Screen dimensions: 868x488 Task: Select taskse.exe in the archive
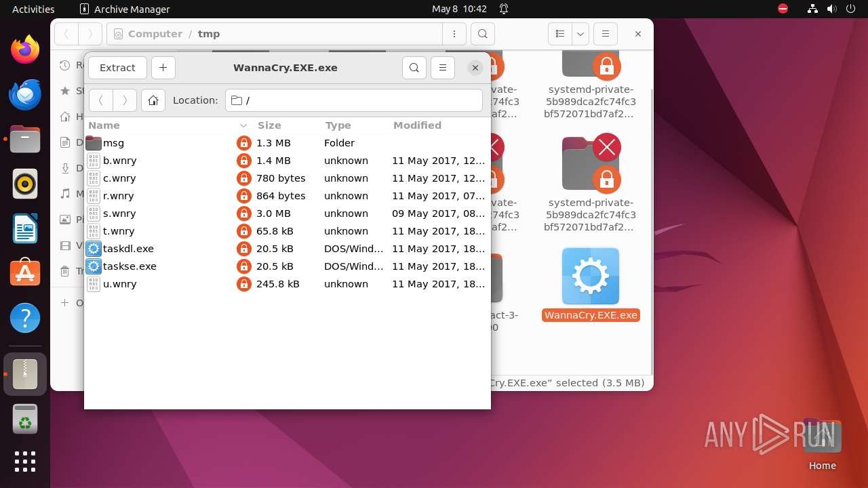coord(287,266)
